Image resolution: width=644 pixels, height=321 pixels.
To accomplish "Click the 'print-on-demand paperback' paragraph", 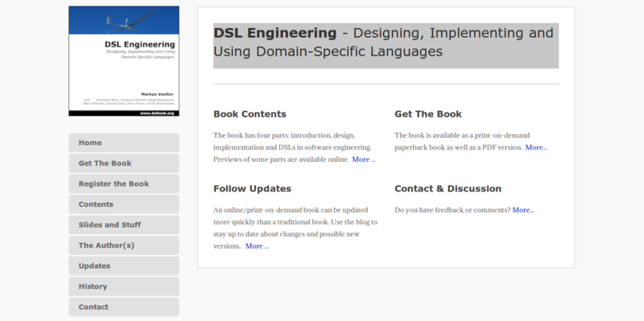I will [x=471, y=142].
